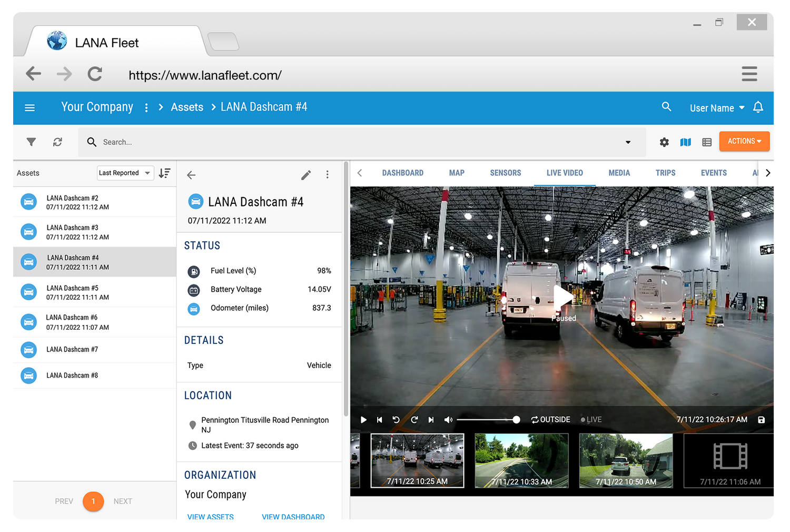Refresh the assets list

pos(57,142)
